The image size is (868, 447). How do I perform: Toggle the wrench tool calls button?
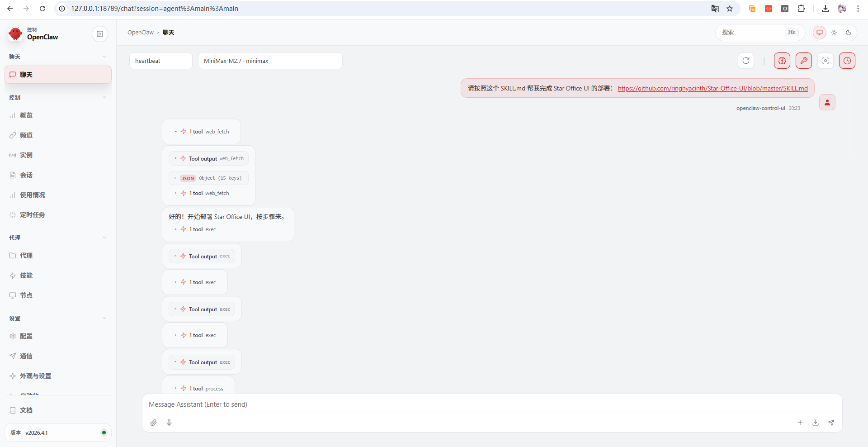click(803, 61)
